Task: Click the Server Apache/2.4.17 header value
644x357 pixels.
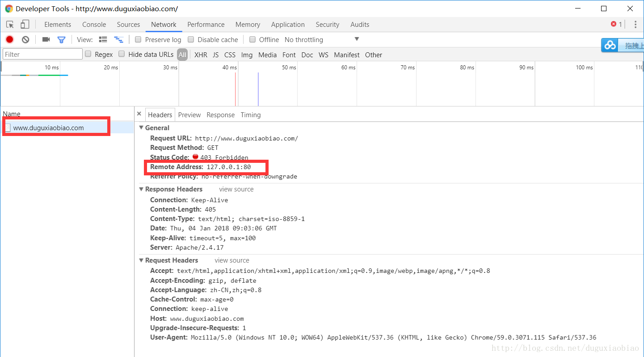Action: pos(199,247)
